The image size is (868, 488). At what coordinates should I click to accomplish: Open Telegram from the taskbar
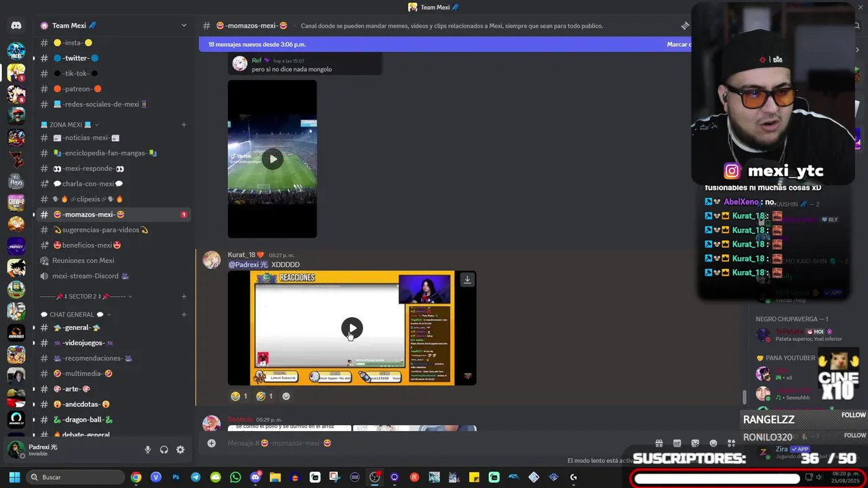click(x=195, y=477)
